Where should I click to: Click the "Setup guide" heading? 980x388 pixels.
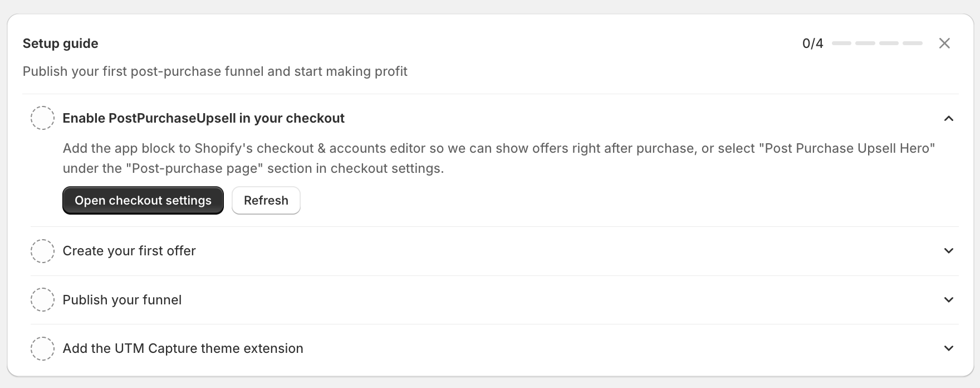coord(61,43)
